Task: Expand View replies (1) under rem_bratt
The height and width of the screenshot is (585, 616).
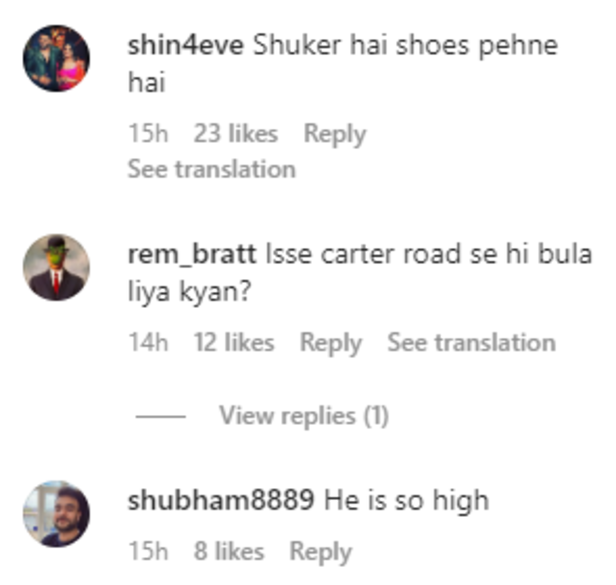Action: (x=304, y=416)
